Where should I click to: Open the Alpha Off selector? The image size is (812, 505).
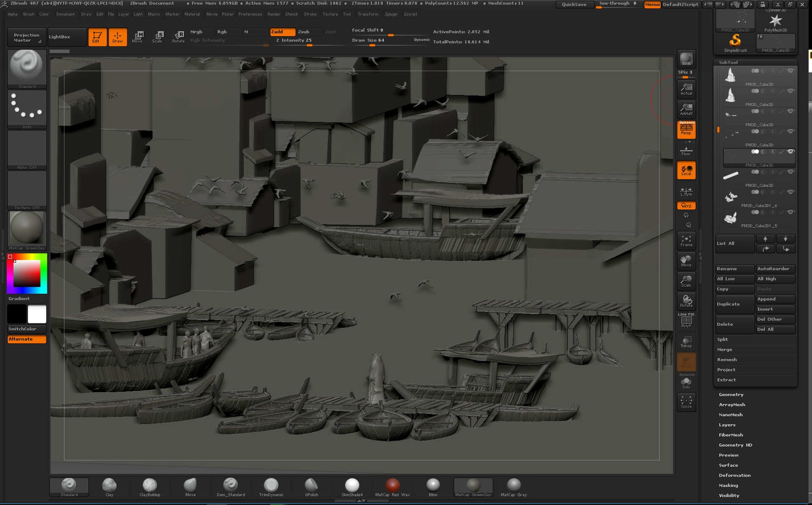coord(27,150)
